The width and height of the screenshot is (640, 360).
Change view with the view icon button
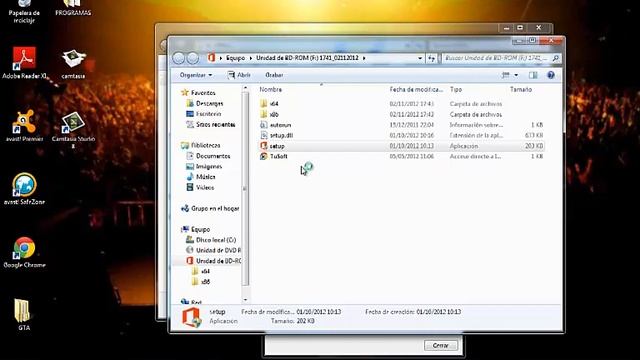506,75
